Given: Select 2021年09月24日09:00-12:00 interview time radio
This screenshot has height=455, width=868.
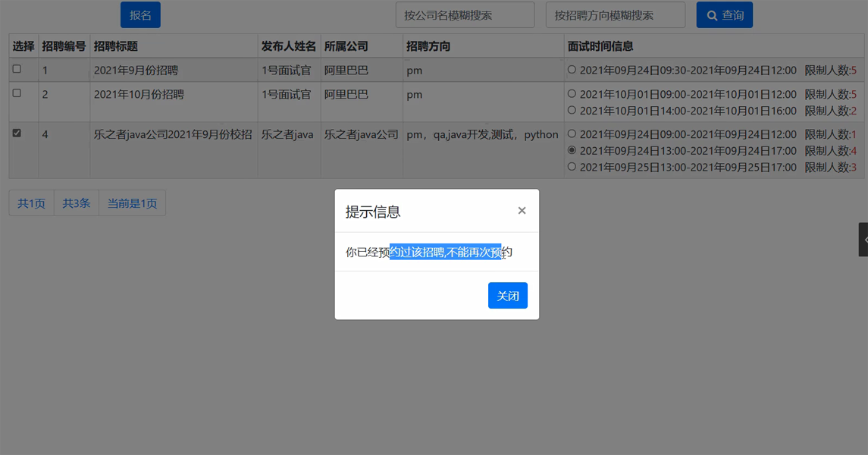Looking at the screenshot, I should click(572, 134).
